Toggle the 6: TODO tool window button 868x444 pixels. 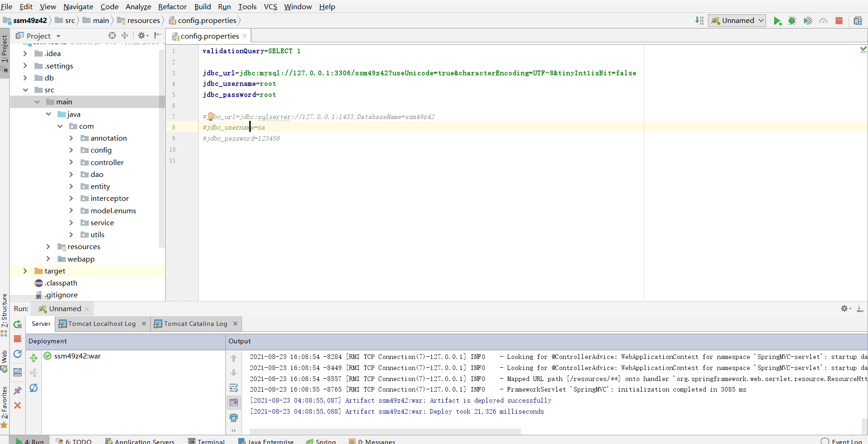74,440
